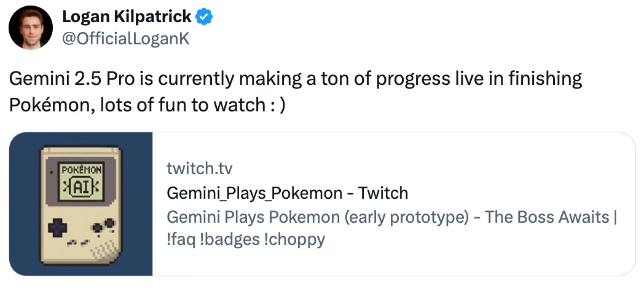Open the Logan Kilpatrick display name
This screenshot has height=288, width=644.
pyautogui.click(x=127, y=17)
